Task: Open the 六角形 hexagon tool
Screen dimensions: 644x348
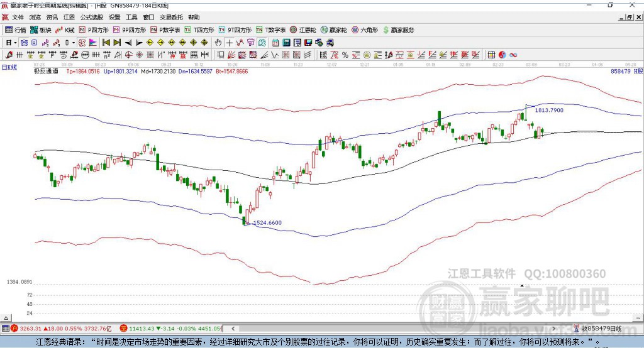Action: click(x=365, y=30)
